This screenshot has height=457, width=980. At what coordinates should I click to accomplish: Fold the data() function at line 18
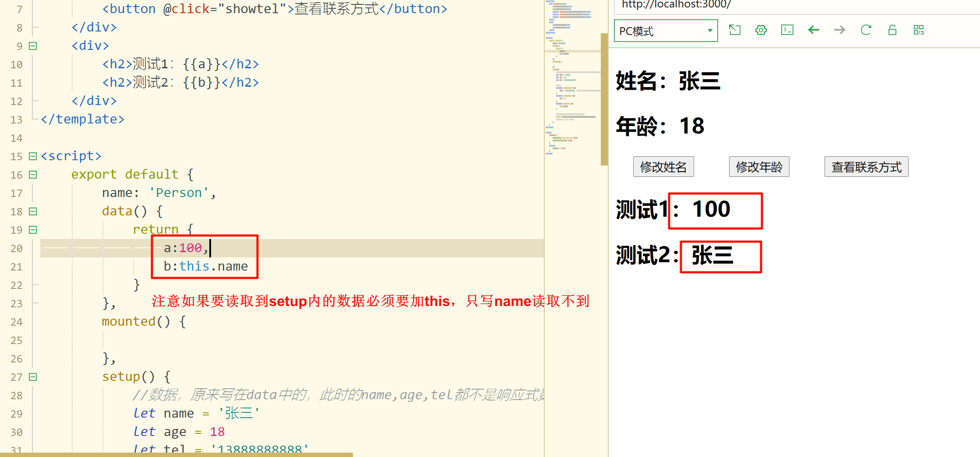(x=33, y=211)
